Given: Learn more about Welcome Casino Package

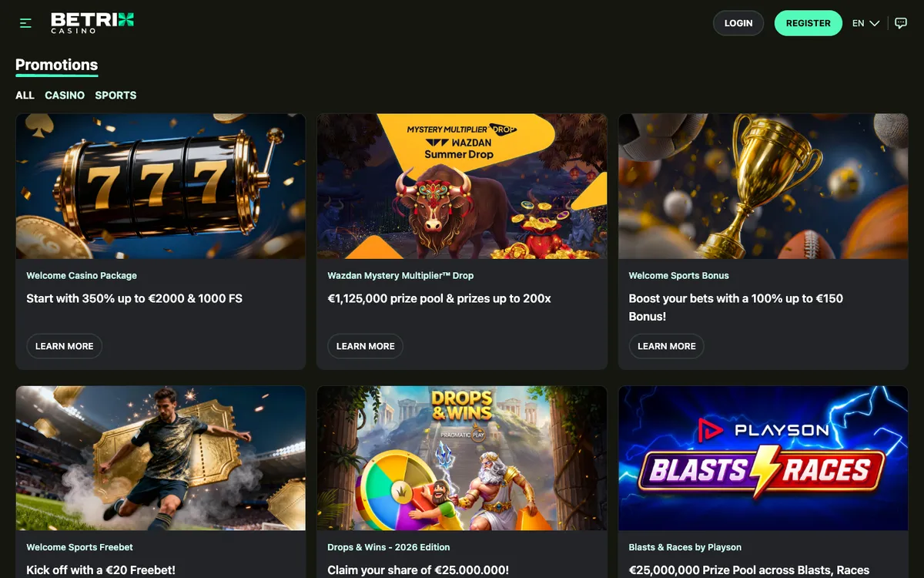Looking at the screenshot, I should pos(64,346).
